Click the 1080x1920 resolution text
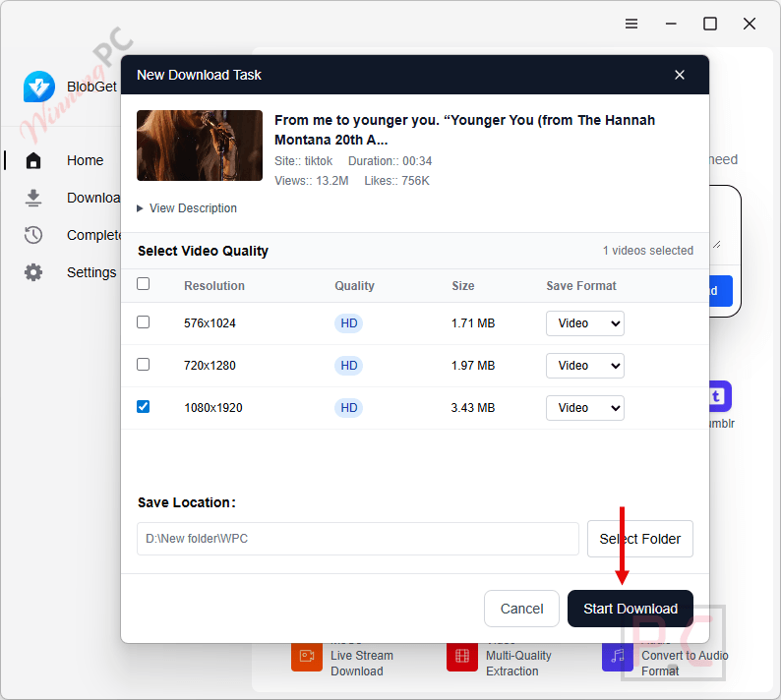Screen dimensions: 781x700 click(213, 408)
